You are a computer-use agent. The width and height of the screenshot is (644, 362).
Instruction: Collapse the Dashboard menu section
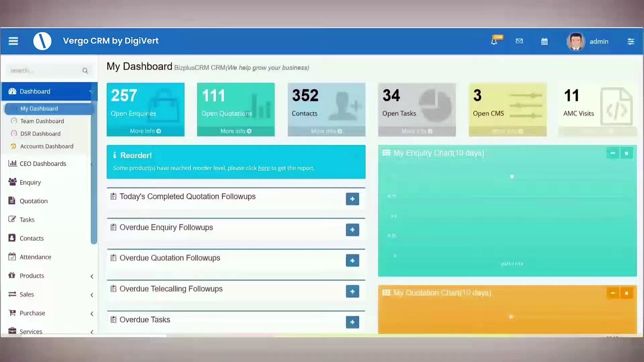tap(49, 92)
